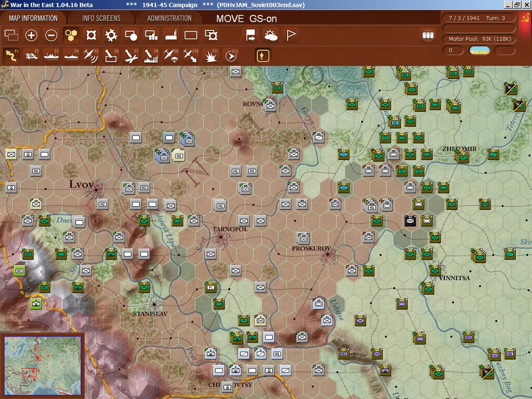Click the rectangle-with-bar-chart toolbar icon
The height and width of the screenshot is (399, 532).
pyautogui.click(x=151, y=35)
